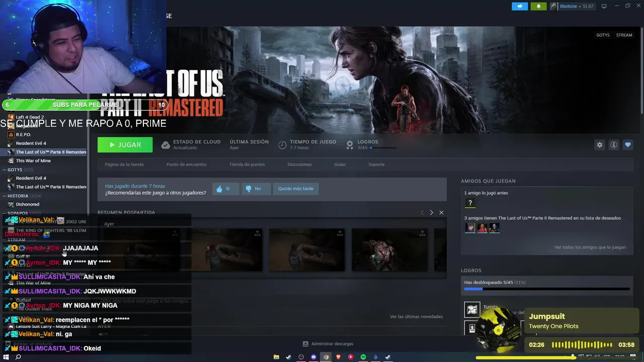Select This War of Mine in library
This screenshot has width=644, height=362.
[33, 161]
